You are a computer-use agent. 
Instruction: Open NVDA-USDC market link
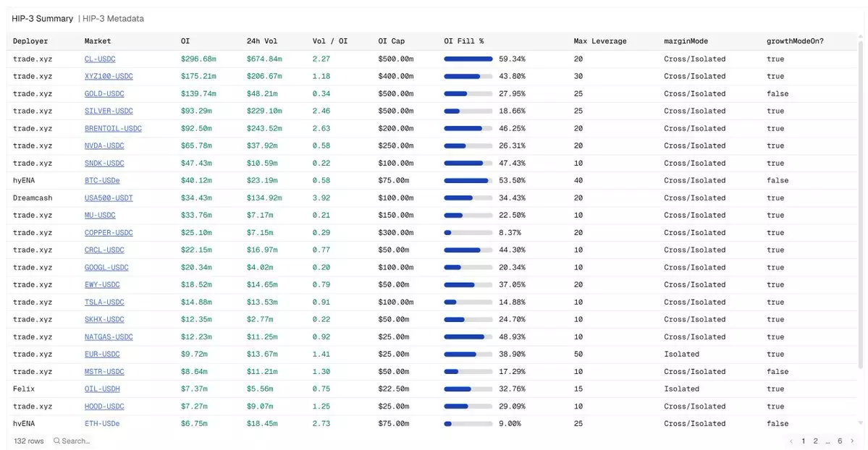(104, 145)
